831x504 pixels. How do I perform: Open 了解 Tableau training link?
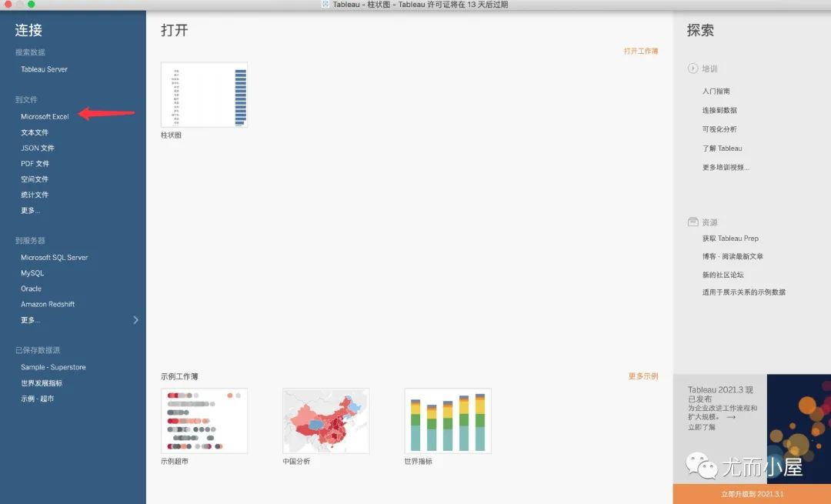pos(722,149)
